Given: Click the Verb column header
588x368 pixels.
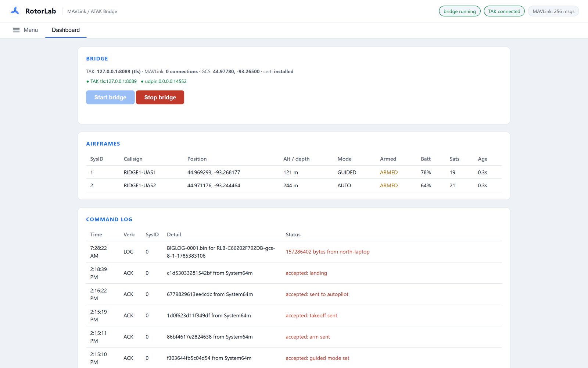Looking at the screenshot, I should coord(129,234).
